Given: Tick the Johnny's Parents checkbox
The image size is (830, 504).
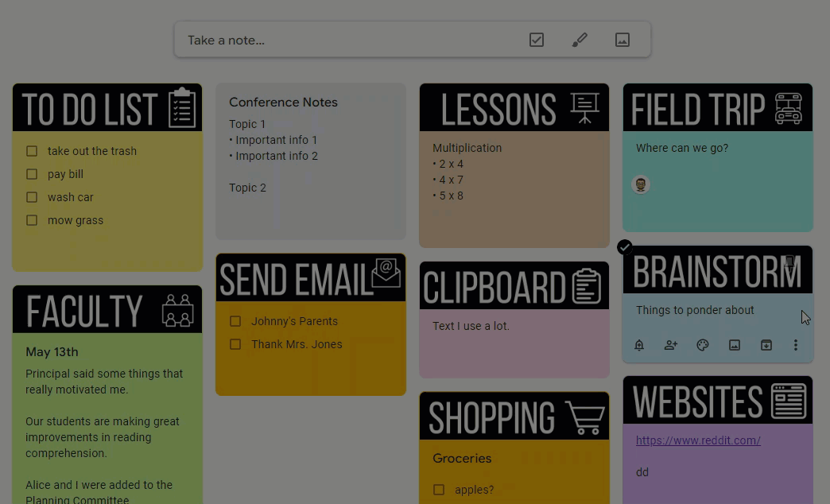Looking at the screenshot, I should pos(235,321).
